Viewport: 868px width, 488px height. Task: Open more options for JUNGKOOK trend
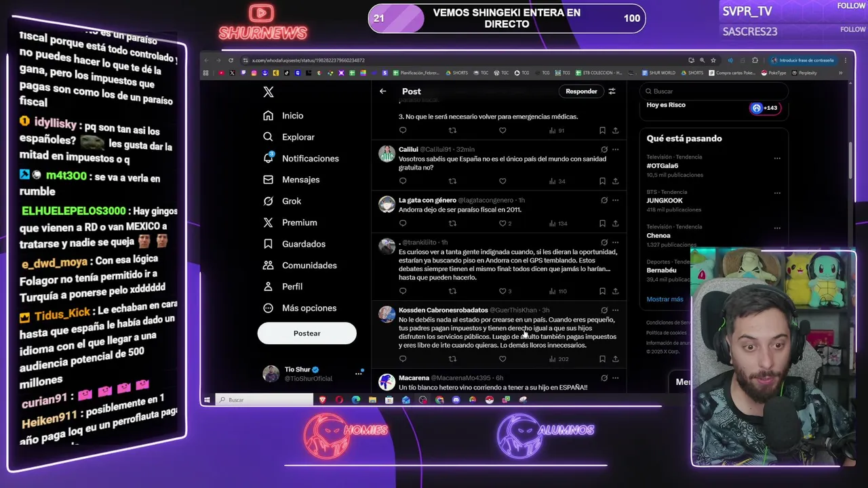pos(777,192)
